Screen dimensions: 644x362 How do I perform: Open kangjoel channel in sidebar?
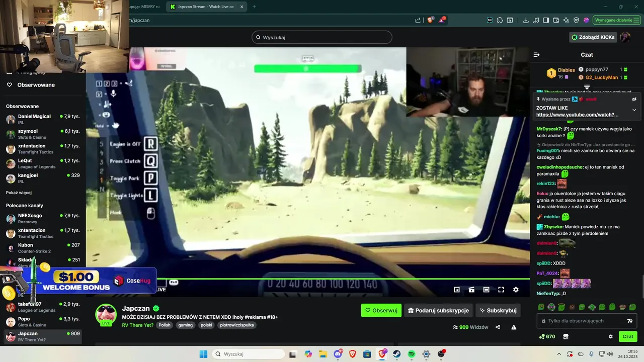tap(43, 178)
